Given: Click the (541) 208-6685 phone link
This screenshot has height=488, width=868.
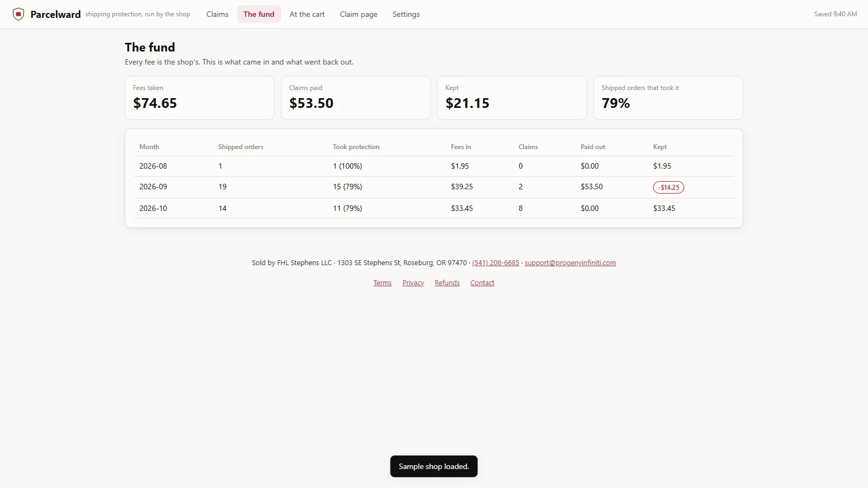Looking at the screenshot, I should (x=496, y=263).
